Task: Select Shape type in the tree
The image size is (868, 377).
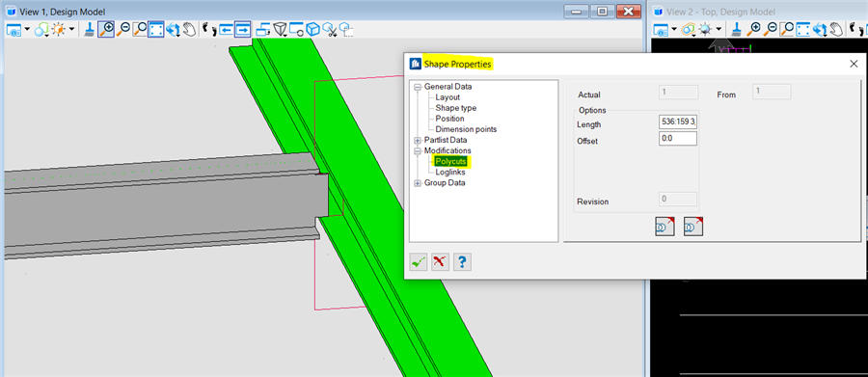Action: point(455,108)
